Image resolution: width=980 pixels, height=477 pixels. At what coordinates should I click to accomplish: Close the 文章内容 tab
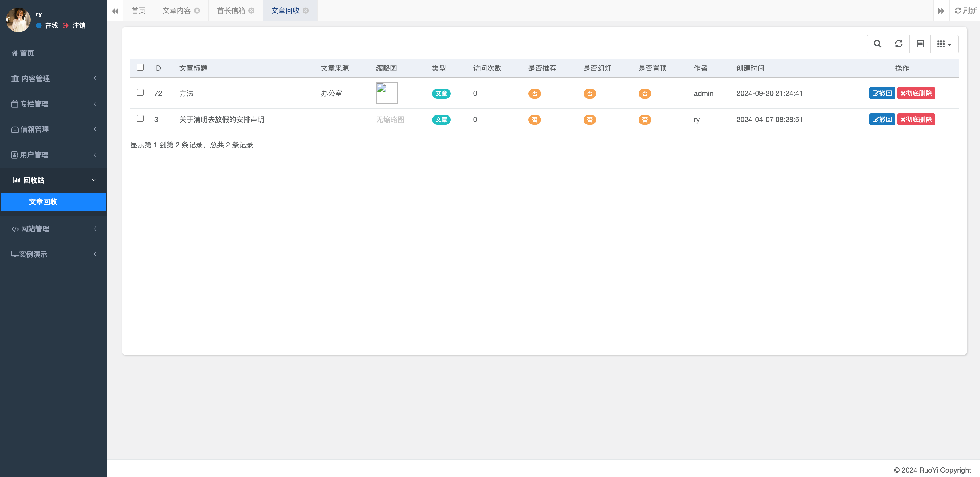tap(197, 11)
